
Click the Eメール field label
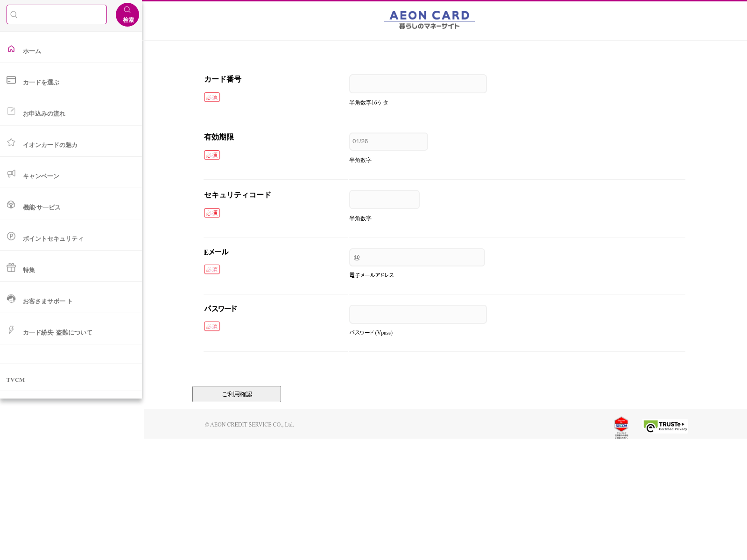(x=216, y=252)
